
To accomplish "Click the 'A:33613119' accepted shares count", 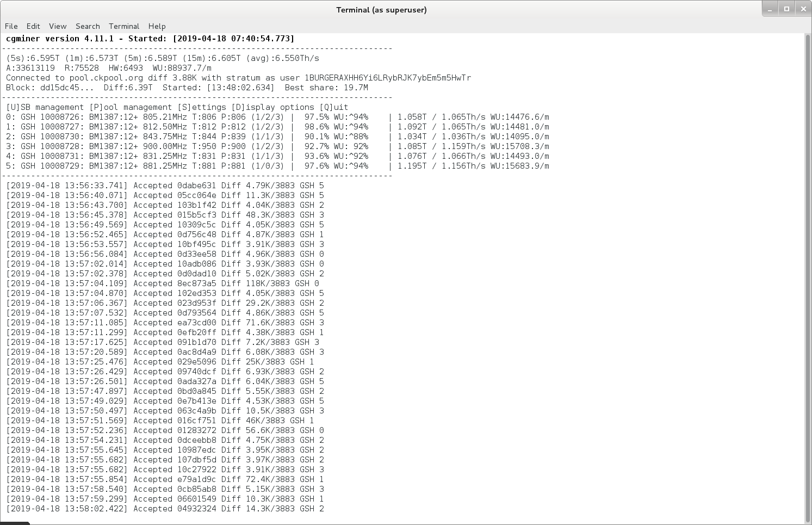I will pyautogui.click(x=30, y=68).
